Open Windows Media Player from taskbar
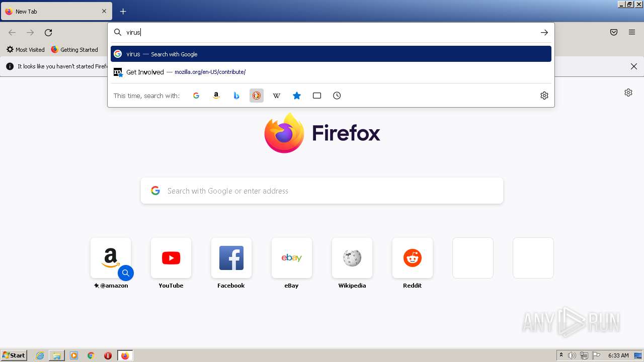Image resolution: width=644 pixels, height=362 pixels. click(74, 355)
